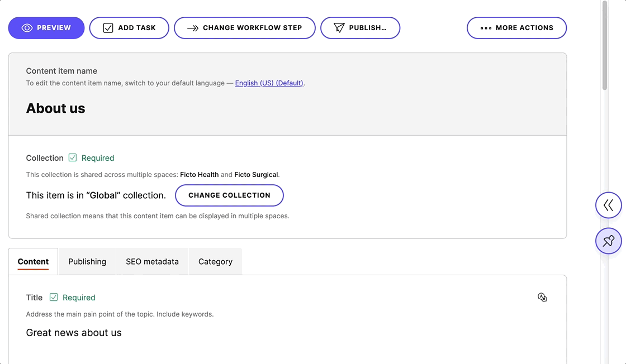Click the vertical scrollbar thumb
626x364 pixels.
pyautogui.click(x=604, y=45)
